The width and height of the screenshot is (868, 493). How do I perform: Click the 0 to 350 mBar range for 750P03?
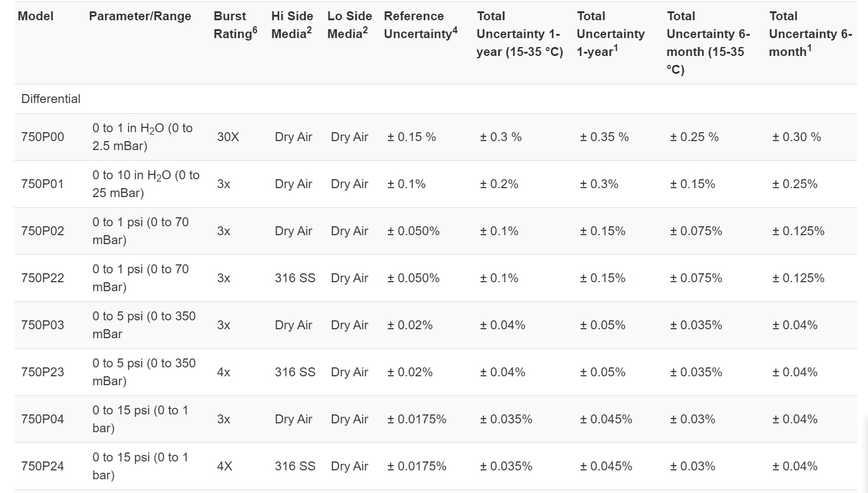point(143,325)
